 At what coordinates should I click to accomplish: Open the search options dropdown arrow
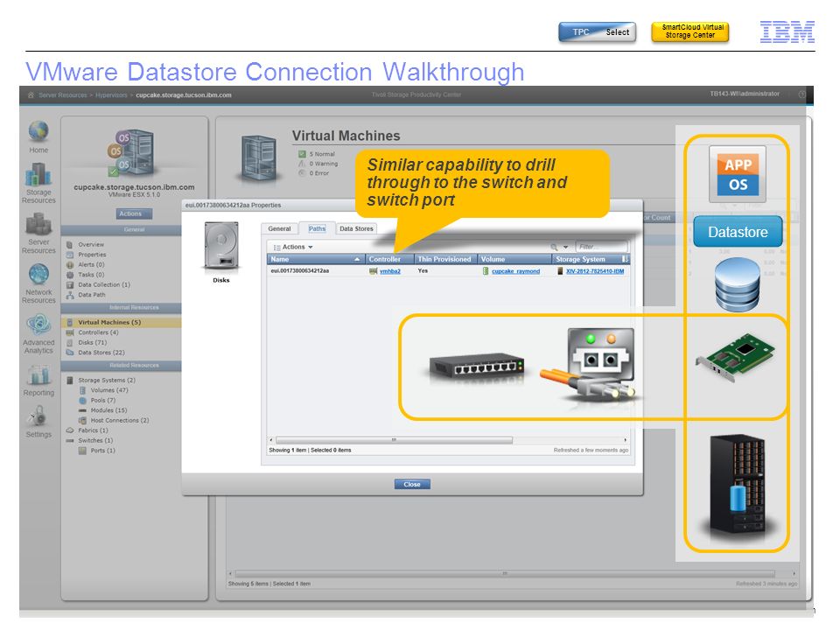(566, 247)
